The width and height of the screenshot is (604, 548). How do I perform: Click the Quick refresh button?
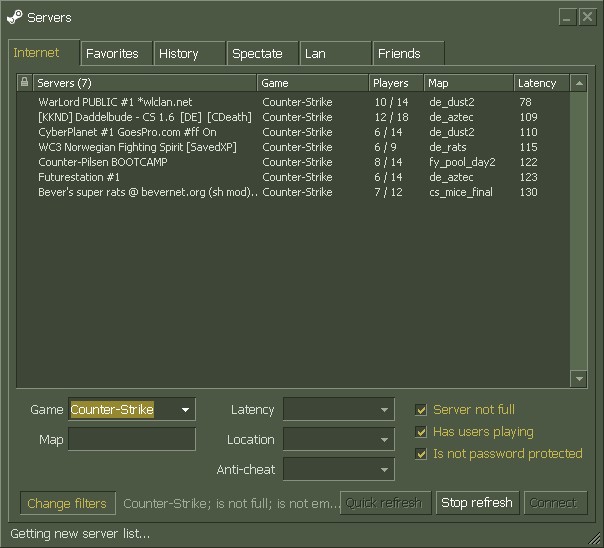pos(386,503)
